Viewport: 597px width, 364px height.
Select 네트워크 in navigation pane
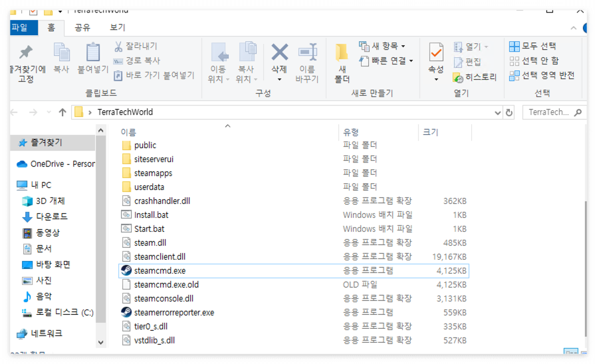(39, 333)
